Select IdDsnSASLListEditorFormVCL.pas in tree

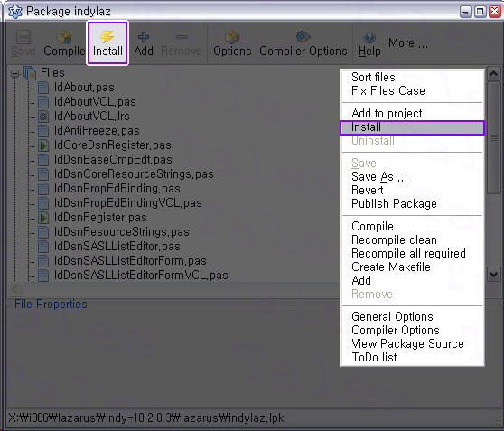pos(141,276)
